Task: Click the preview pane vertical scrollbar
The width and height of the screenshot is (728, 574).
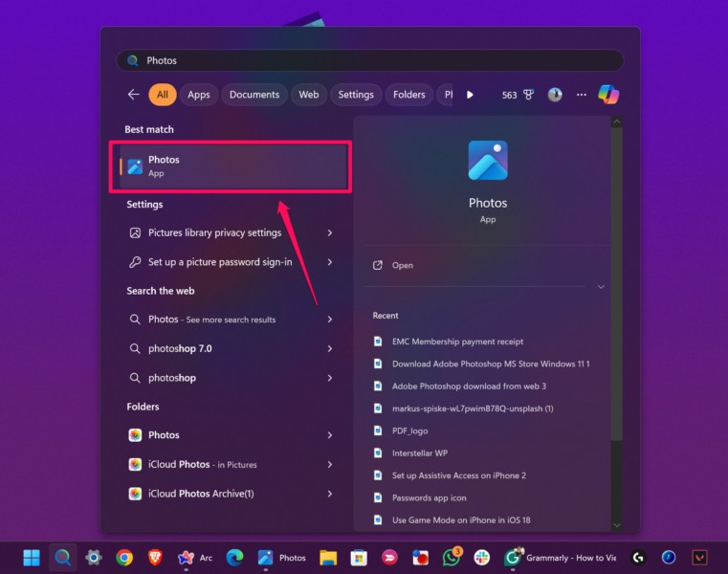Action: pyautogui.click(x=617, y=283)
